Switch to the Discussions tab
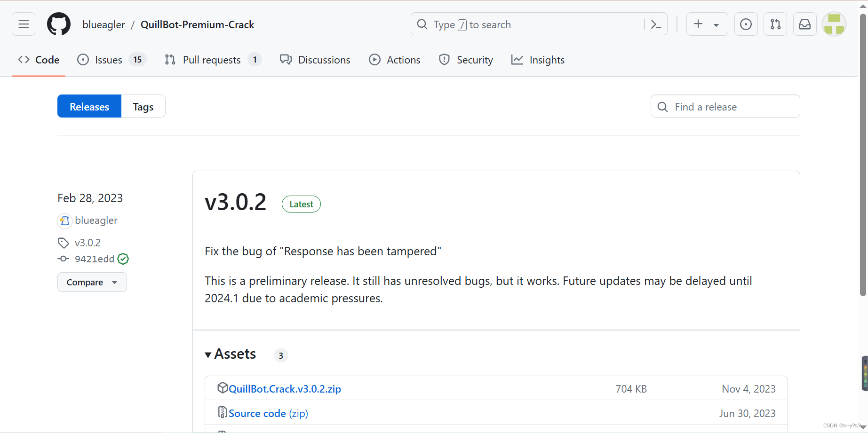The width and height of the screenshot is (868, 433). coord(315,60)
